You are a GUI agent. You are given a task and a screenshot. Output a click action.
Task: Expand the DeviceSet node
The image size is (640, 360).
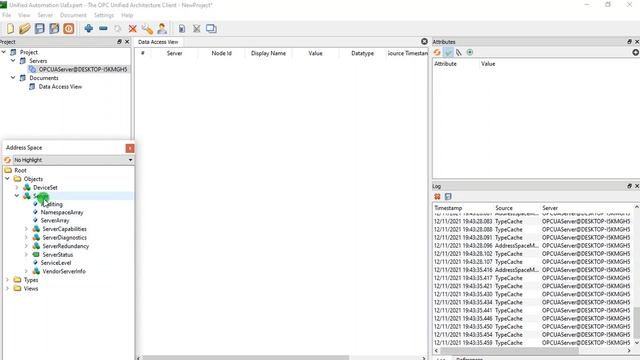tap(17, 187)
